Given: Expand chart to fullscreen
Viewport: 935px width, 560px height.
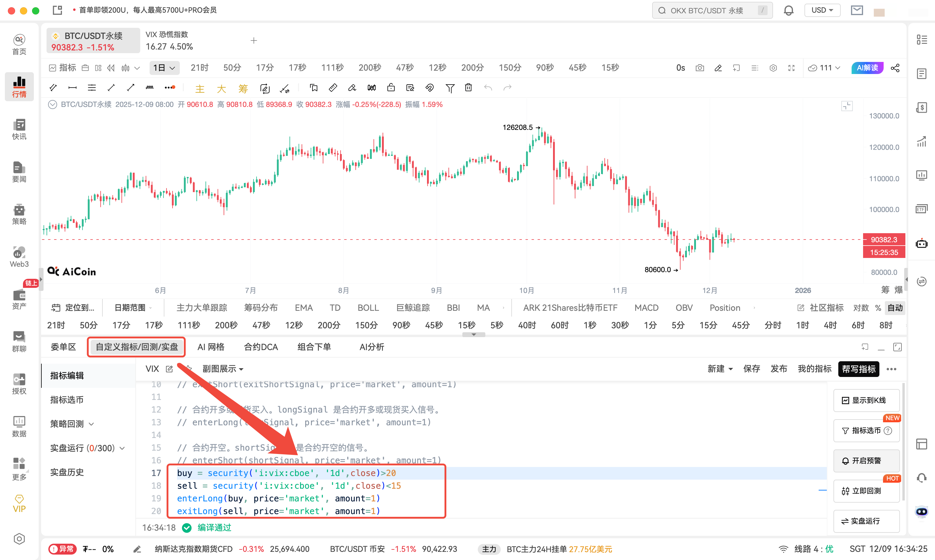Looking at the screenshot, I should pyautogui.click(x=791, y=68).
